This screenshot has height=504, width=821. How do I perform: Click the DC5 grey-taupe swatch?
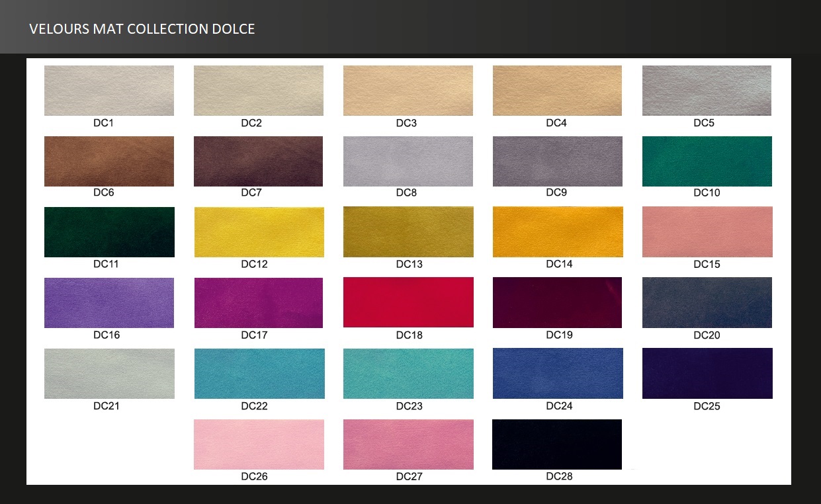click(x=707, y=91)
